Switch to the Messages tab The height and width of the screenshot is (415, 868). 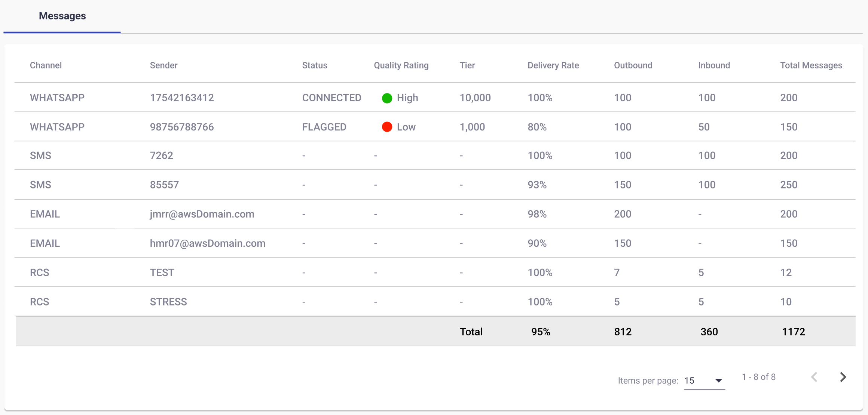click(x=62, y=16)
